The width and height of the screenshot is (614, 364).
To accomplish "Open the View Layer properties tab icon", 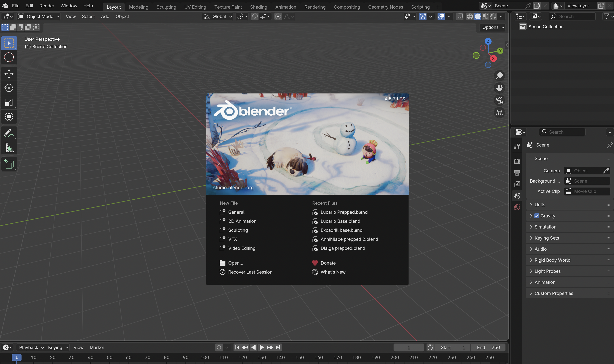I will tap(517, 184).
